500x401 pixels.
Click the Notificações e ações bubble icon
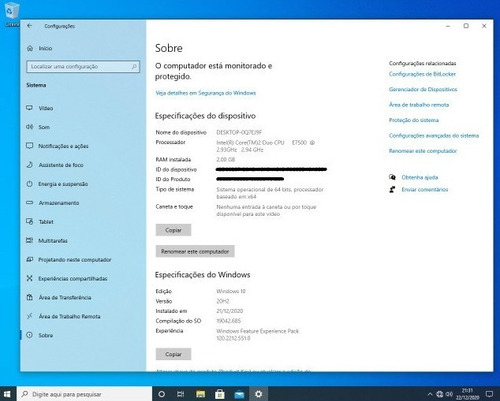tap(30, 146)
